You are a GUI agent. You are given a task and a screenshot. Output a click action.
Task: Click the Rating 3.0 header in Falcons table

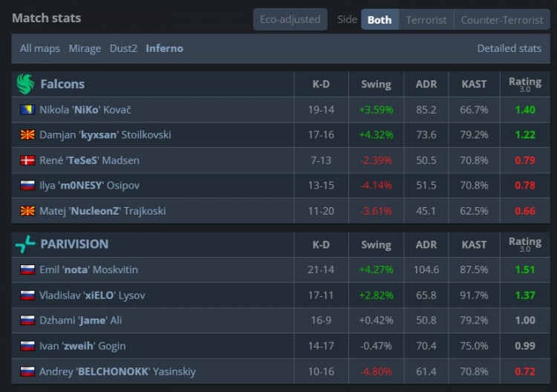524,84
